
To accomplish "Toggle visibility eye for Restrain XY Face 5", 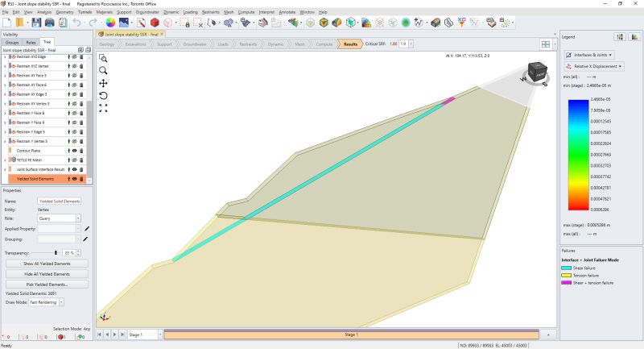I will point(74,76).
